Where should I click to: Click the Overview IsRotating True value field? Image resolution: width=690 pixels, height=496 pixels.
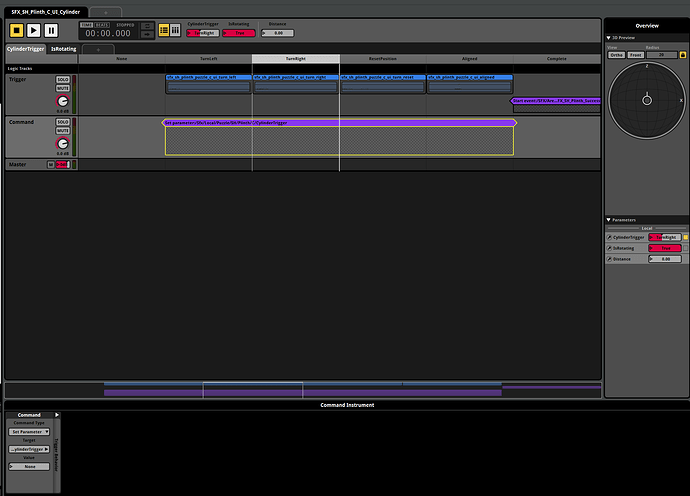(x=665, y=248)
